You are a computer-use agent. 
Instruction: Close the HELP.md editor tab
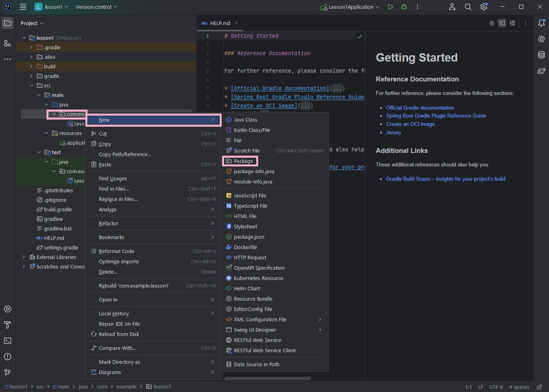[236, 23]
